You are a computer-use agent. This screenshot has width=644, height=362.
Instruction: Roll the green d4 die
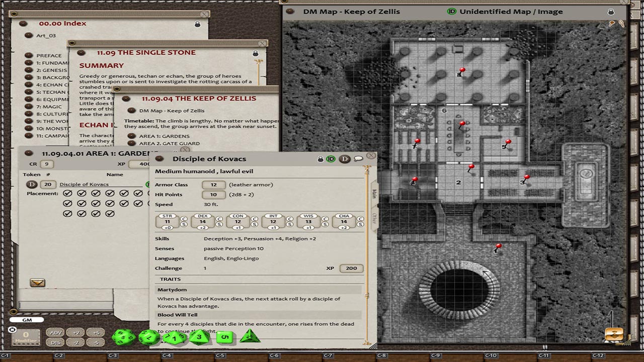point(249,338)
